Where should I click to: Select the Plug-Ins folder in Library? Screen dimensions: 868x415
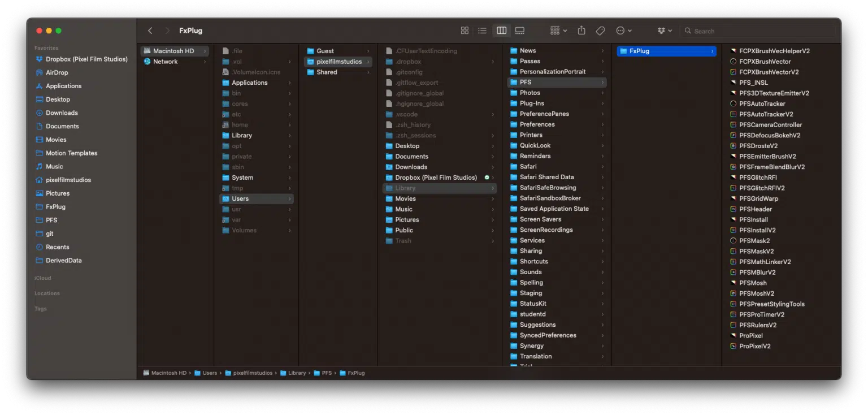(x=557, y=103)
